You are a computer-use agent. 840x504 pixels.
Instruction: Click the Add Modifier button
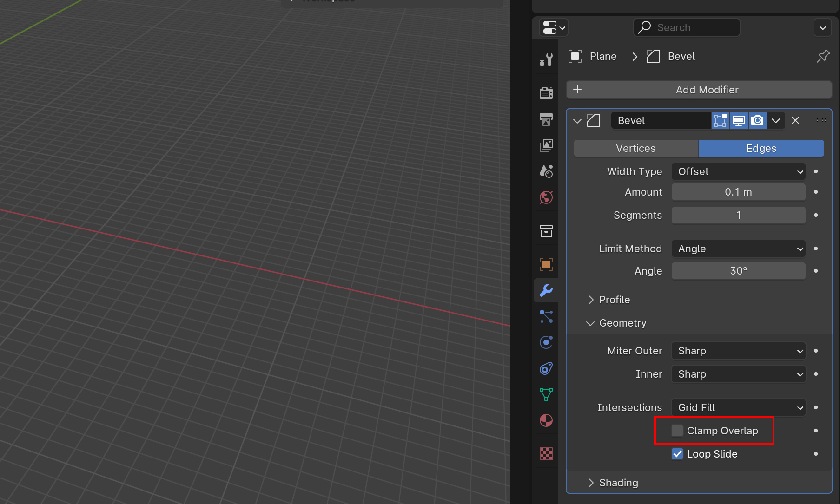(x=699, y=90)
